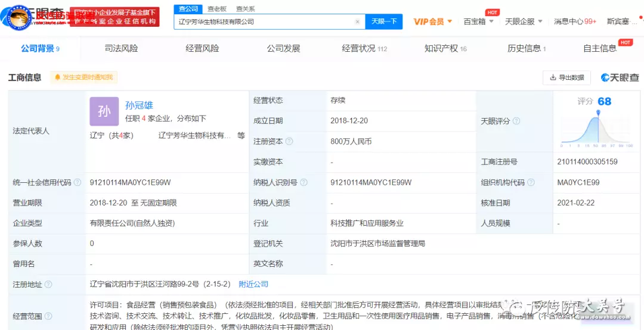Screen dimensions: 644x330
Task: Click the 辽宁芳华生物科技有… company link
Action: (194, 136)
